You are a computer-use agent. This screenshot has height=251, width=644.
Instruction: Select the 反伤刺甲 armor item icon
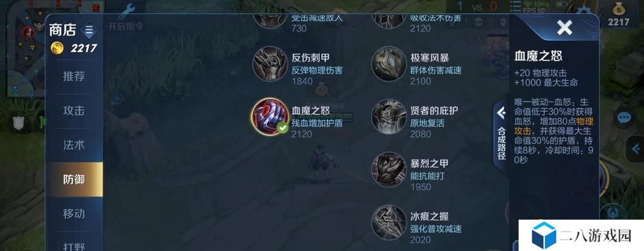click(270, 63)
